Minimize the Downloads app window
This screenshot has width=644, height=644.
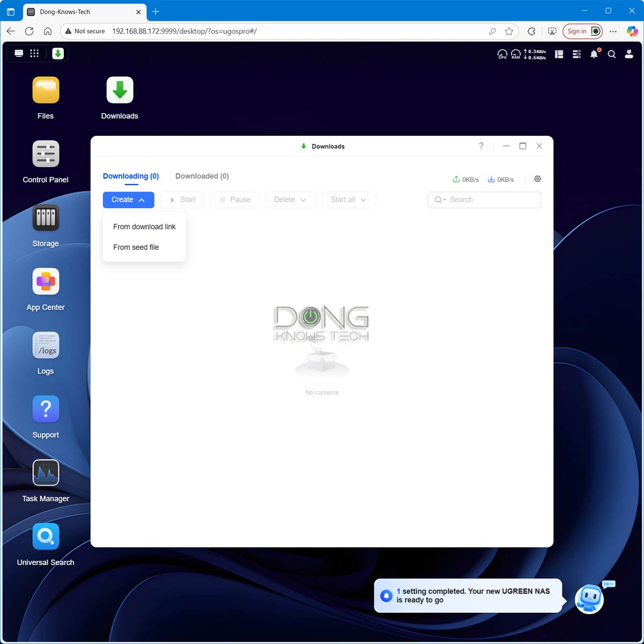click(506, 146)
